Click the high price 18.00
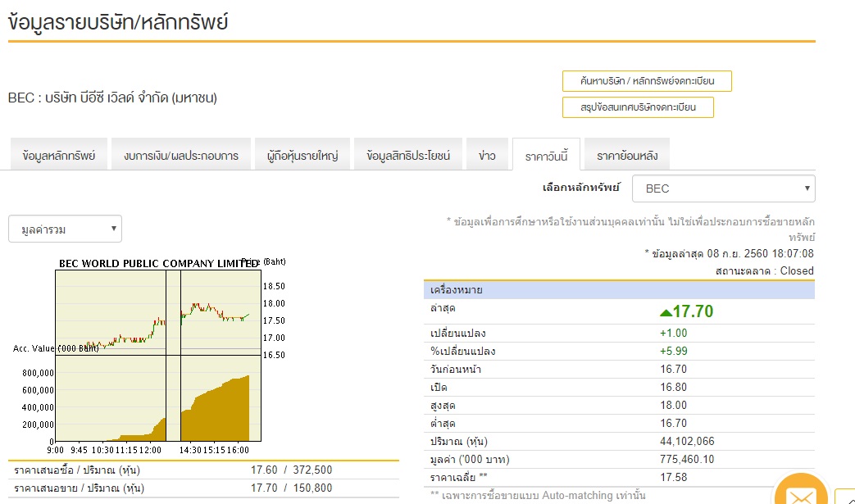The height and width of the screenshot is (504, 855). click(x=673, y=405)
